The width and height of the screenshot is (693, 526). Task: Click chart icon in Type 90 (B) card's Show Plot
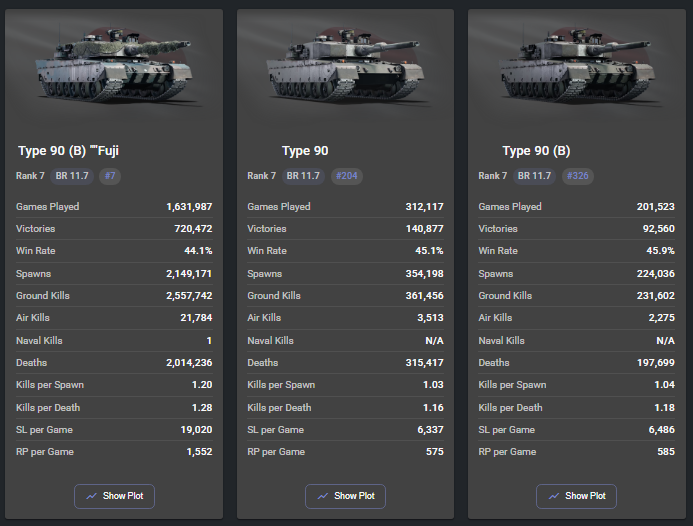(x=553, y=496)
